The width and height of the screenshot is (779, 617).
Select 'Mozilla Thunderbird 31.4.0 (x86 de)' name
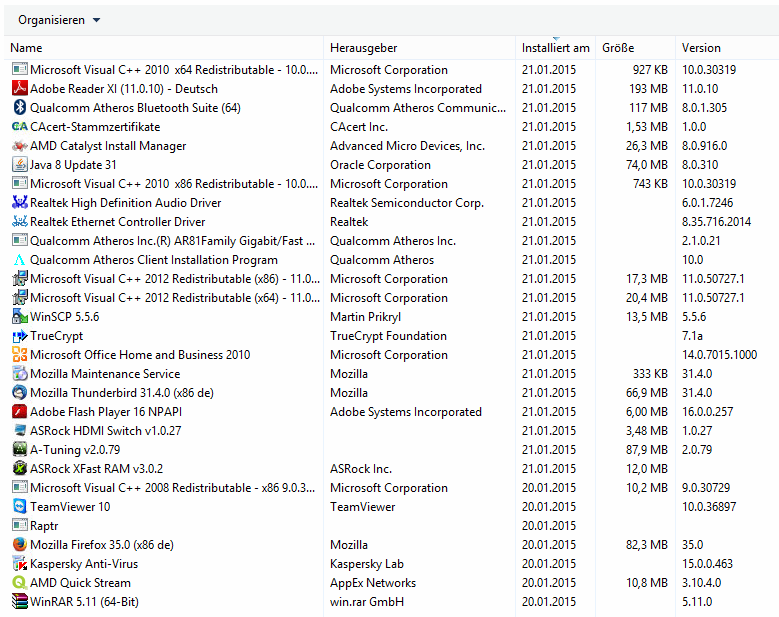coord(122,393)
